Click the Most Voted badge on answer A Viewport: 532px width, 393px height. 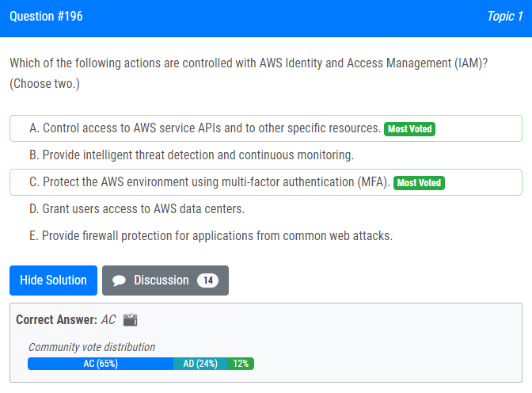409,129
